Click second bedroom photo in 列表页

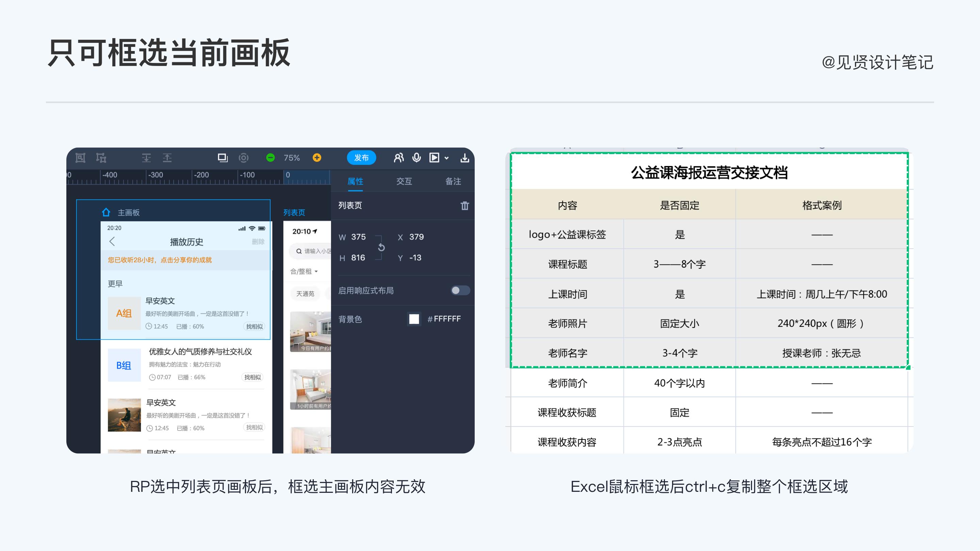(x=310, y=389)
